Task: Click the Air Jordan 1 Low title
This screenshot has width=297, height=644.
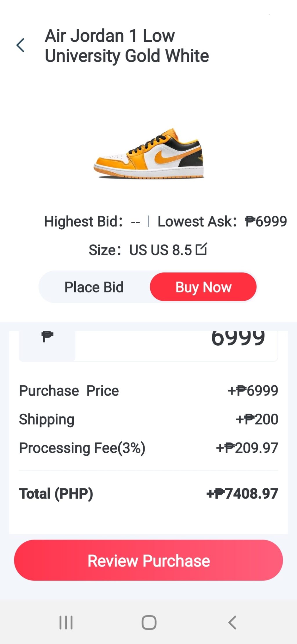Action: [127, 46]
